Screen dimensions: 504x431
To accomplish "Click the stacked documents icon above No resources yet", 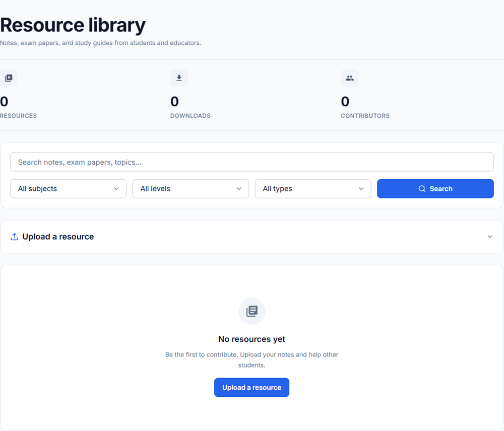I will pos(252,311).
